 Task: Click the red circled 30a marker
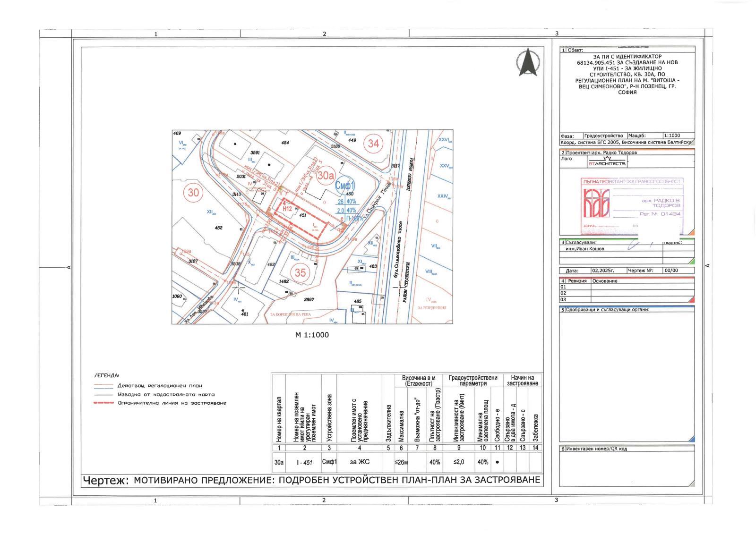[326, 176]
